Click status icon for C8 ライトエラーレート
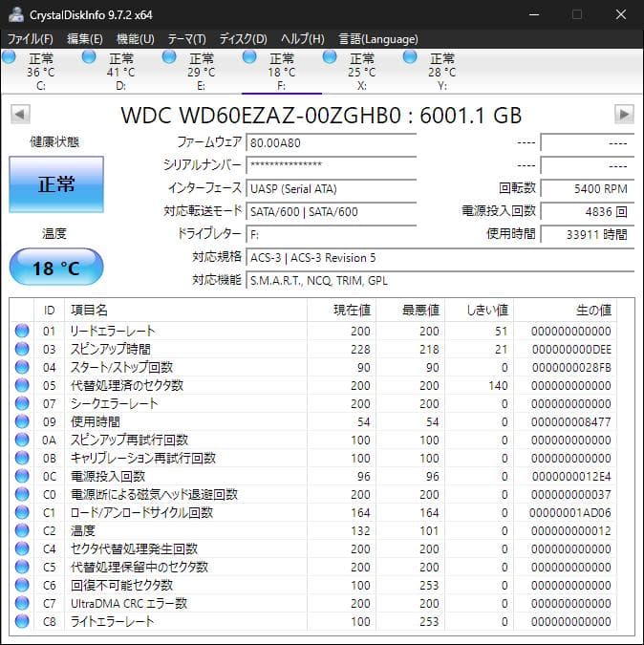The image size is (644, 645). pyautogui.click(x=22, y=621)
